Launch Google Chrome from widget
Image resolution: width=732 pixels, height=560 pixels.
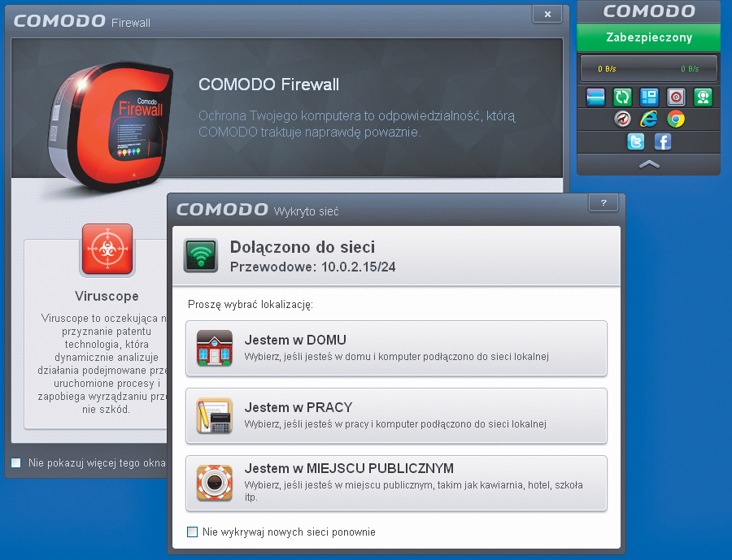click(x=675, y=119)
